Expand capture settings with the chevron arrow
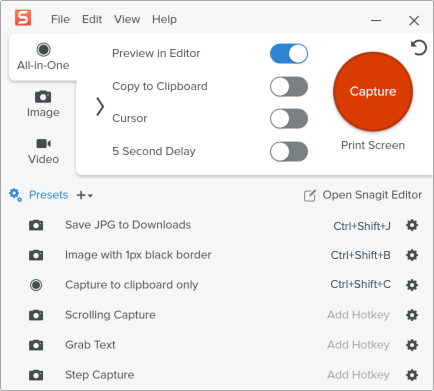This screenshot has height=391, width=434. (100, 107)
